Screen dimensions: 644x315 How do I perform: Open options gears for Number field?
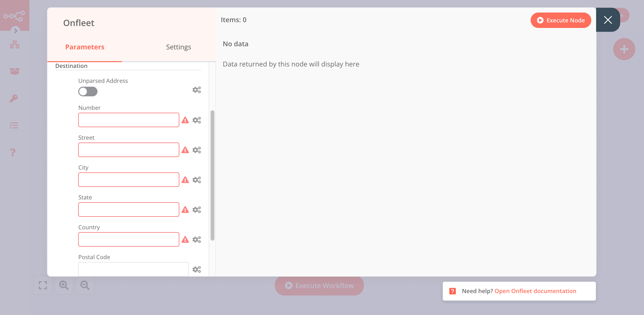pos(197,120)
